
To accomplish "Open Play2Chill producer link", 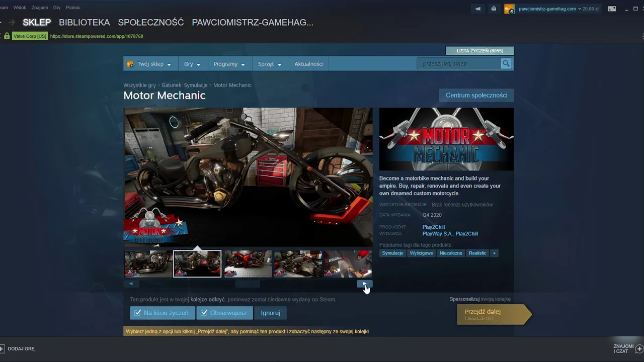I will 434,227.
